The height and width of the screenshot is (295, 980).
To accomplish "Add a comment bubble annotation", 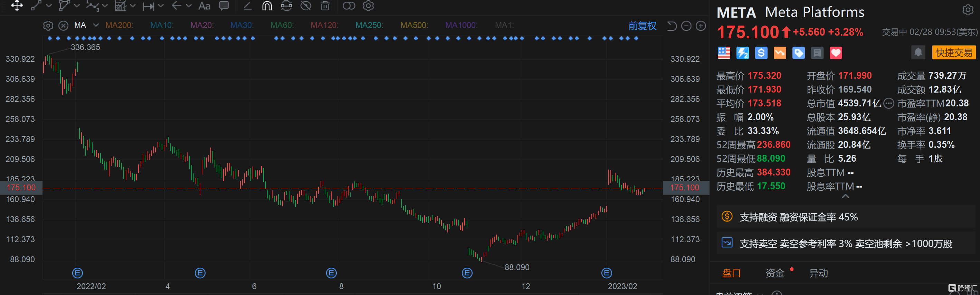I will (224, 6).
